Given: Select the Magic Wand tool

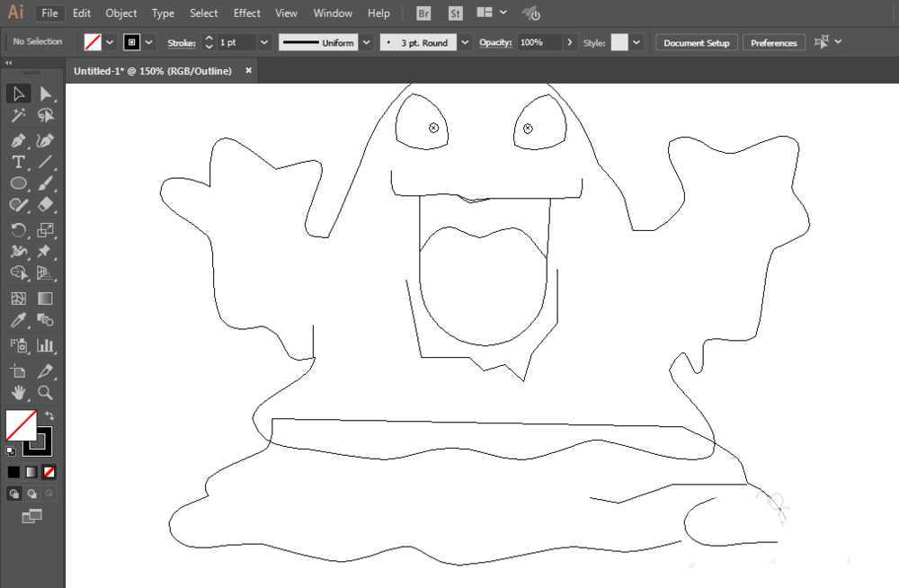Looking at the screenshot, I should tap(18, 116).
